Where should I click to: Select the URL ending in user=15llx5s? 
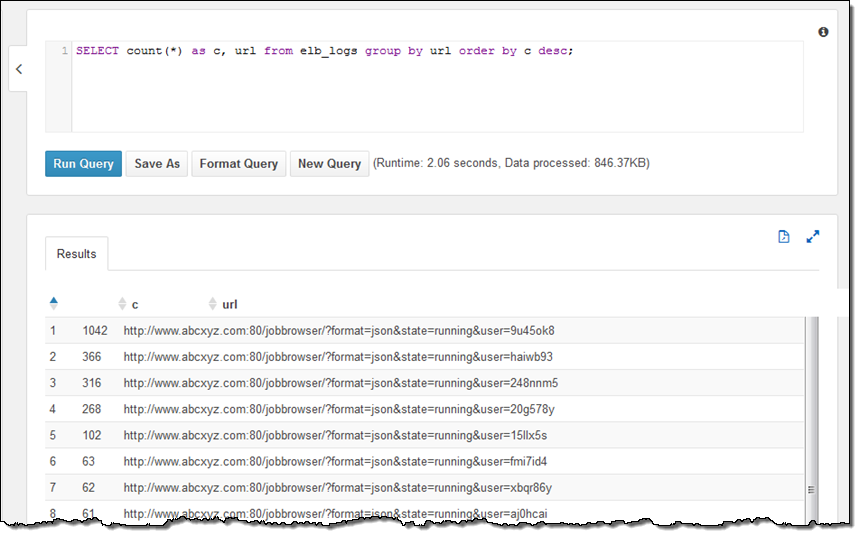(x=335, y=435)
